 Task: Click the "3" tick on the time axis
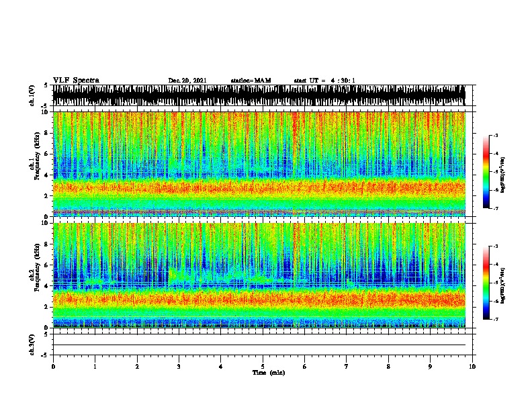[179, 367]
